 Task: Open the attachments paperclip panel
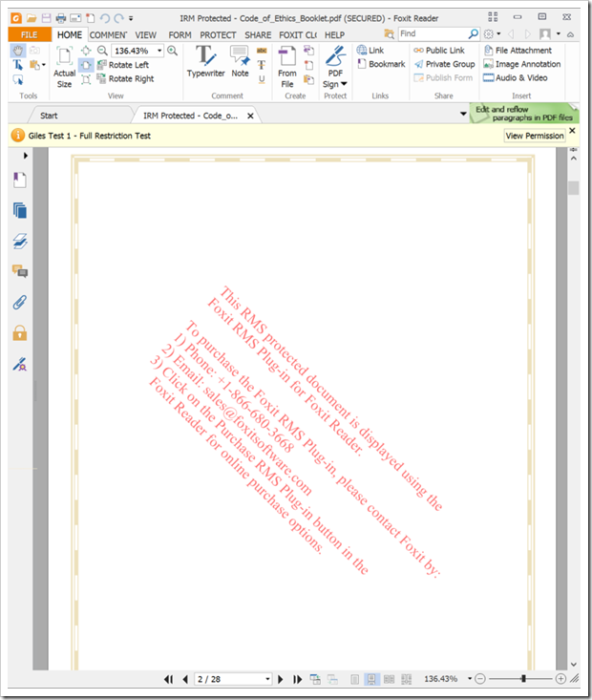click(x=19, y=303)
